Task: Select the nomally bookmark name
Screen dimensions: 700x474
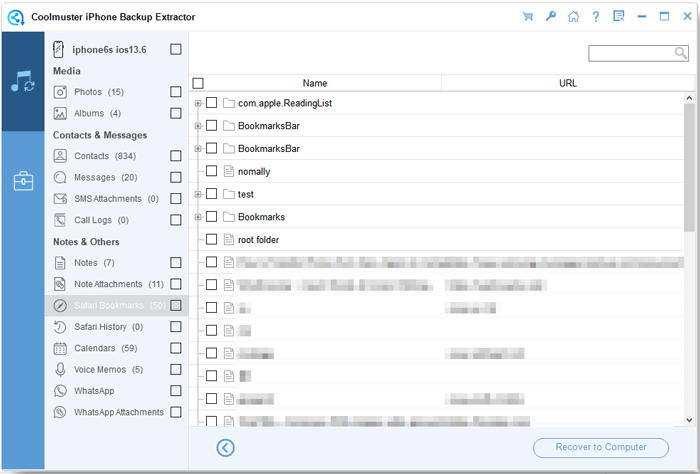Action: pos(254,172)
